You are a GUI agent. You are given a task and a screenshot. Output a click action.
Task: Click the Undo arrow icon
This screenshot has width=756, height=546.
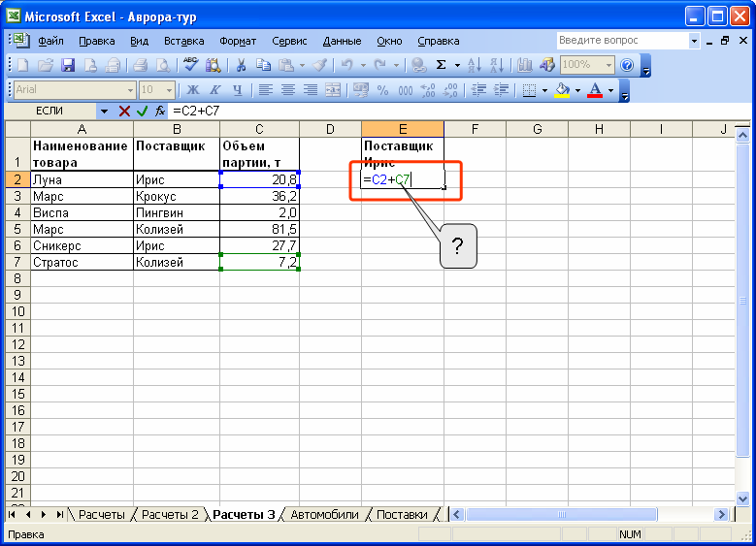click(346, 65)
